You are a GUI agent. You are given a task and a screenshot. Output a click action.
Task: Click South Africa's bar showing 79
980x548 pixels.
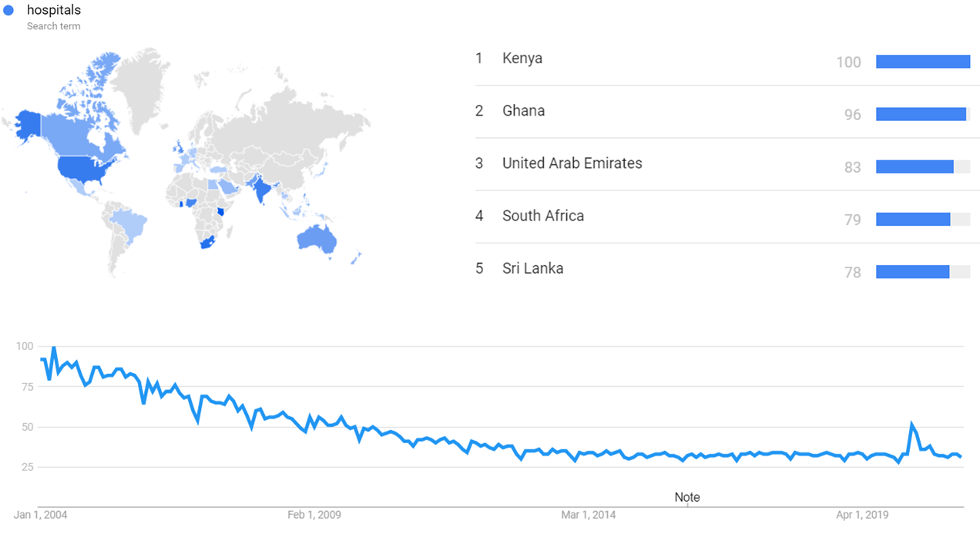pyautogui.click(x=913, y=219)
